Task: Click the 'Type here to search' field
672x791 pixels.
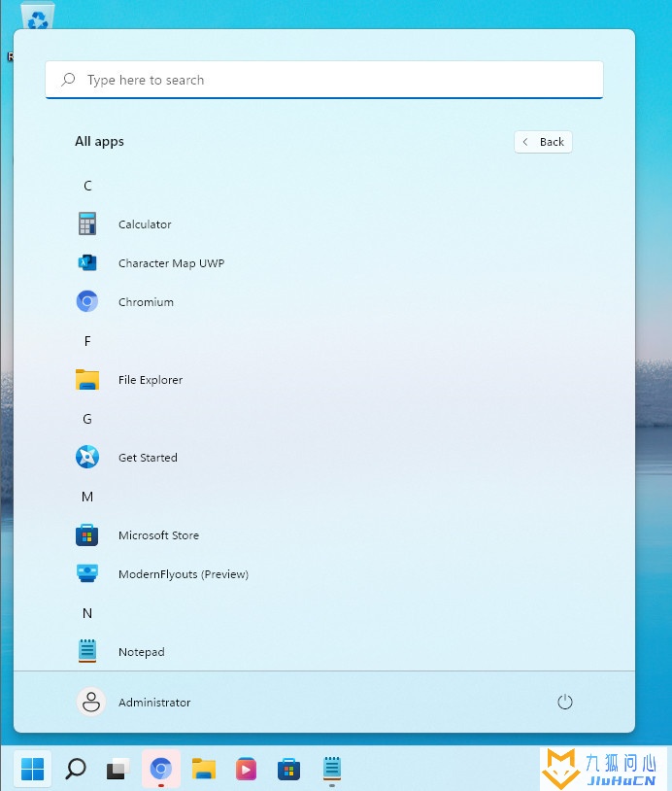Action: (324, 80)
